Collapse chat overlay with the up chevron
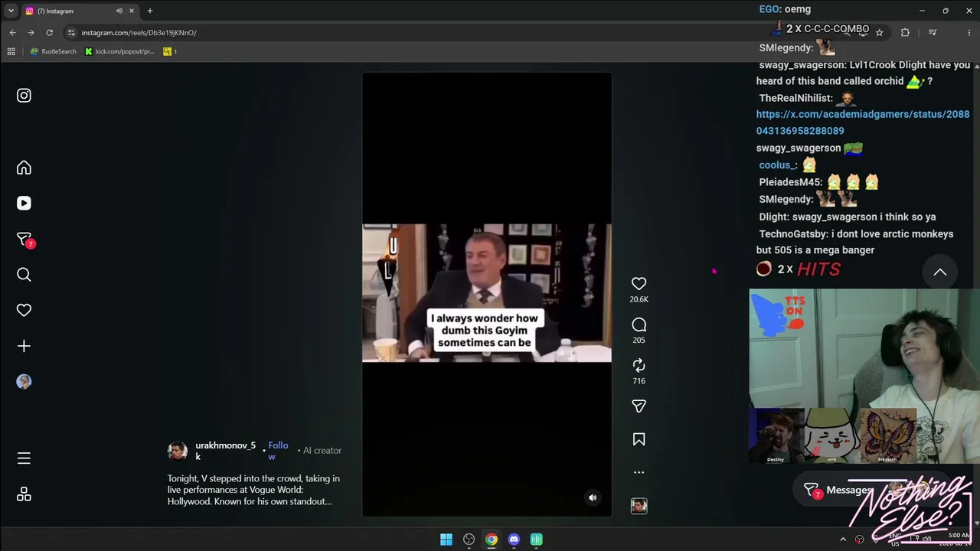 (x=940, y=272)
